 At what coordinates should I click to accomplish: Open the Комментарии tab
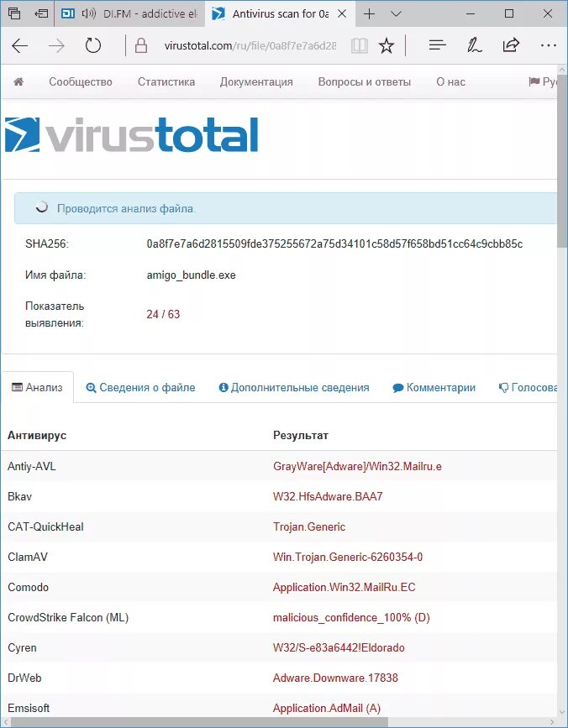click(x=434, y=388)
